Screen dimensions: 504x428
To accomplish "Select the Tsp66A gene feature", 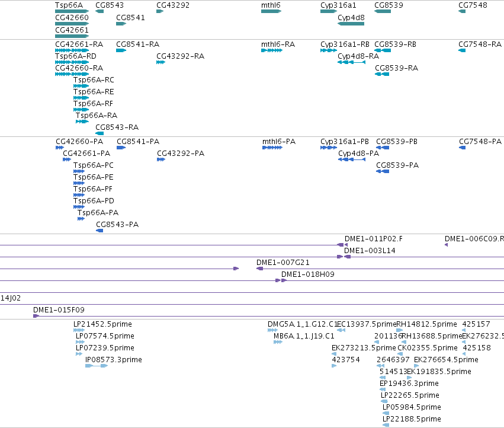I will tap(72, 11).
